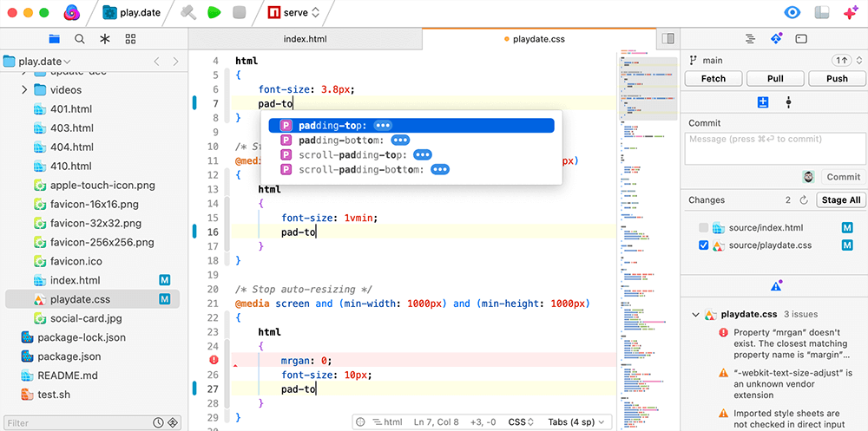The width and height of the screenshot is (868, 431).
Task: Click the Commit button
Action: coord(843,177)
